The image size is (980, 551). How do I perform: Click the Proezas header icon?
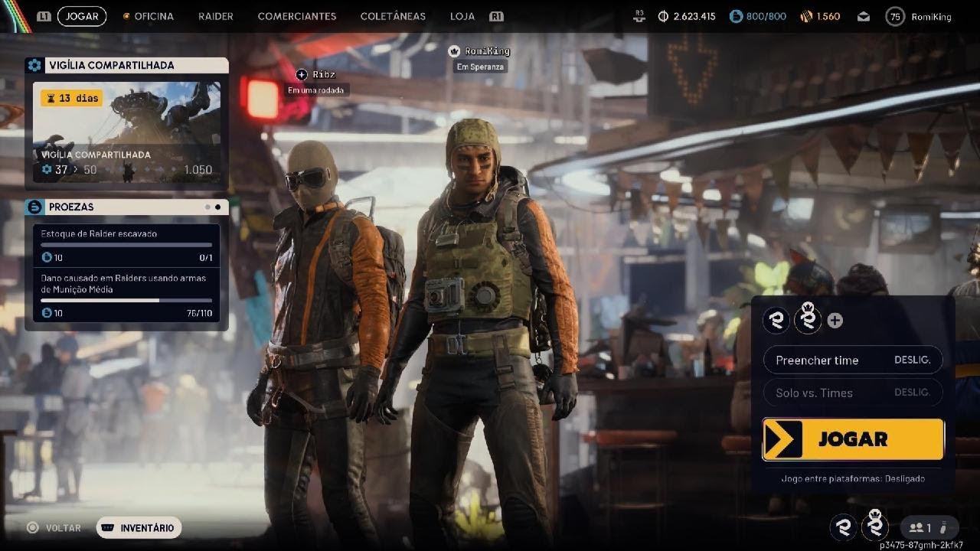pos(34,207)
